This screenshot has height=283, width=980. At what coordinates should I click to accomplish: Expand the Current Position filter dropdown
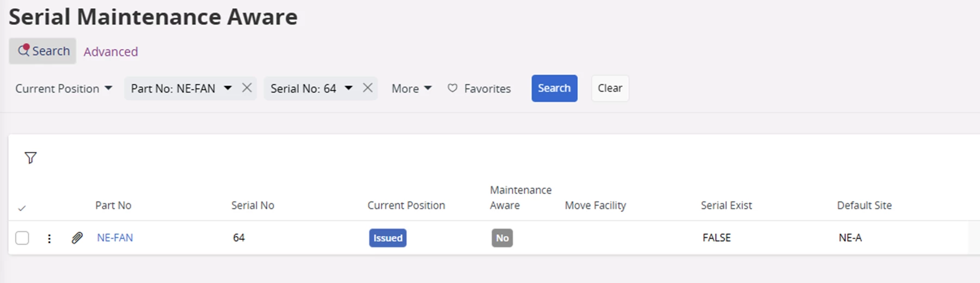click(108, 88)
